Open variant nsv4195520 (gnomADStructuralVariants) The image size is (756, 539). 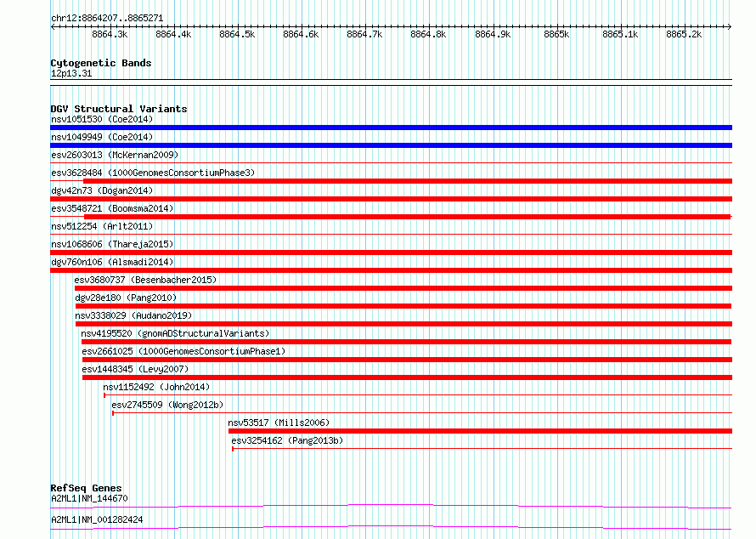(175, 333)
